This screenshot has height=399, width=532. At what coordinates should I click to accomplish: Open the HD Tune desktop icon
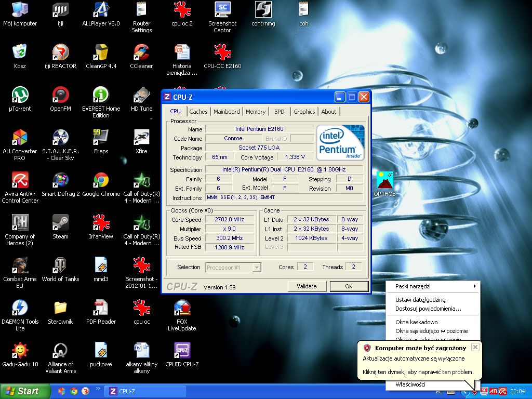coord(141,96)
